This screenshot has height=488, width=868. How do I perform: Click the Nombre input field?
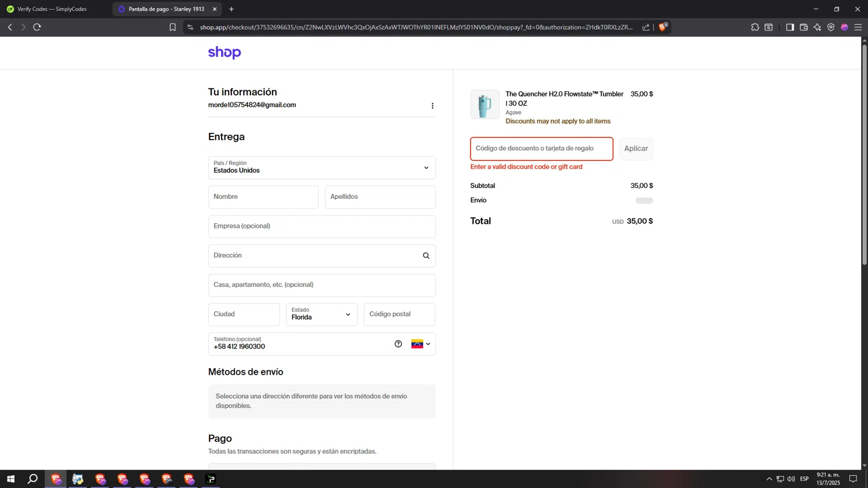263,197
